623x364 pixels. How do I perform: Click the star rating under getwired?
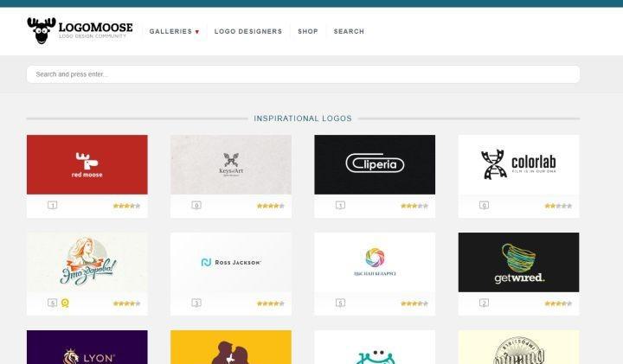pyautogui.click(x=558, y=303)
